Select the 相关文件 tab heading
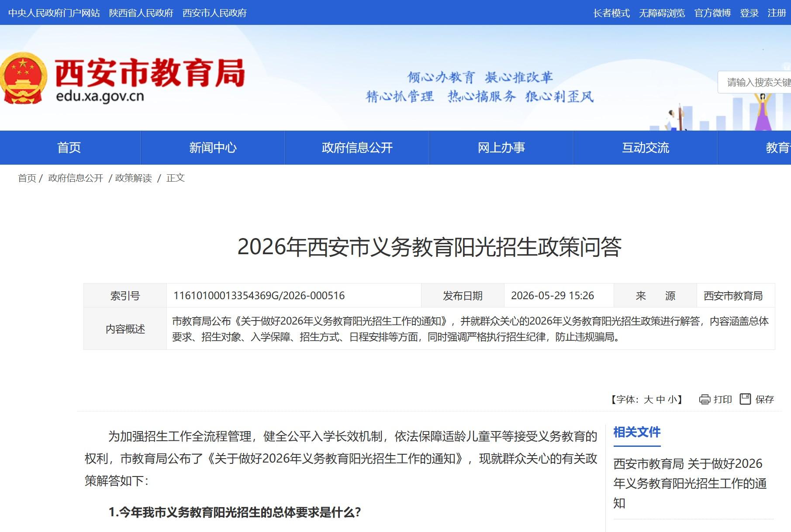Viewport: 791px width, 532px height. [x=637, y=432]
